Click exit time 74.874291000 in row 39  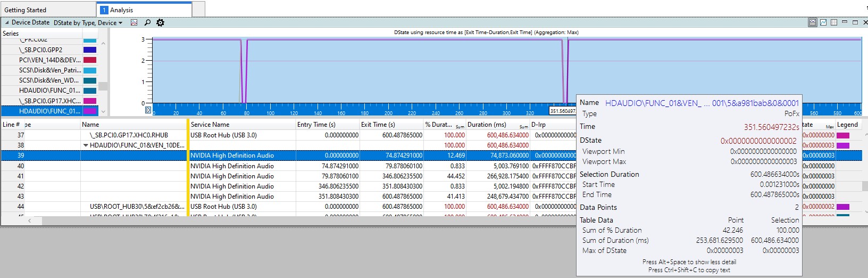391,156
